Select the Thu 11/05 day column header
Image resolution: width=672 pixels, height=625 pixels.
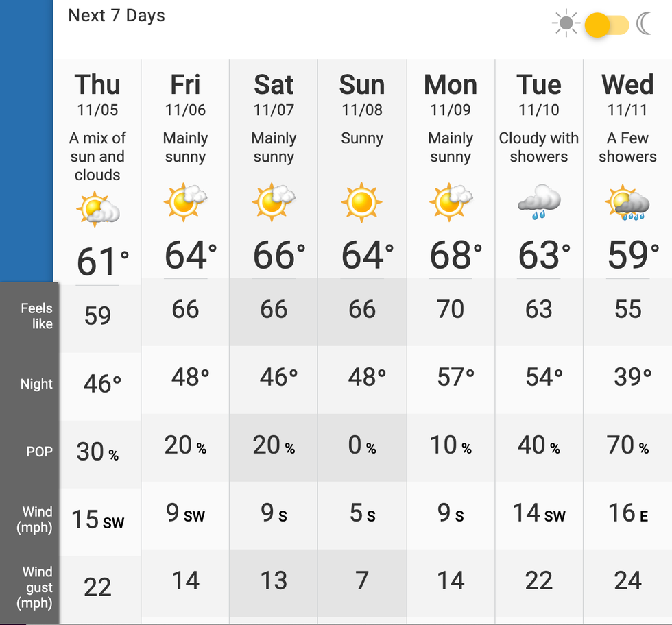[x=97, y=93]
